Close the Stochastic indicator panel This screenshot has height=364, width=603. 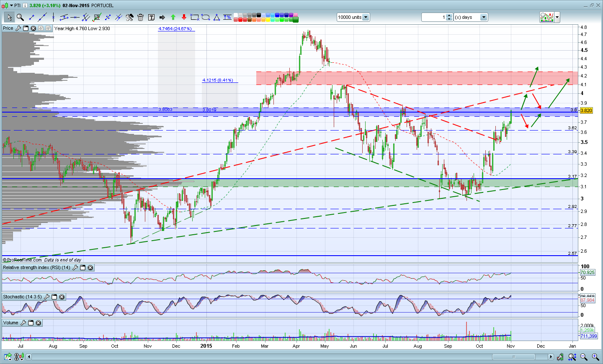(62, 297)
